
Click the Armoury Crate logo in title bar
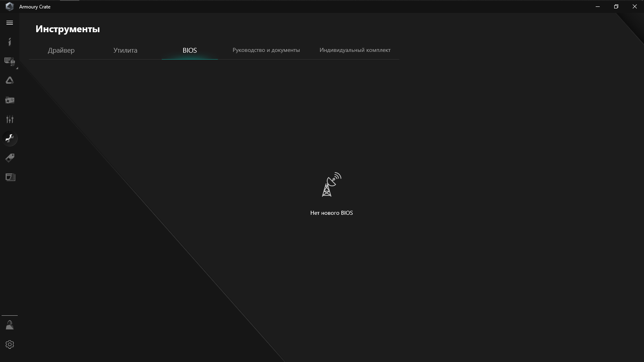(x=9, y=7)
